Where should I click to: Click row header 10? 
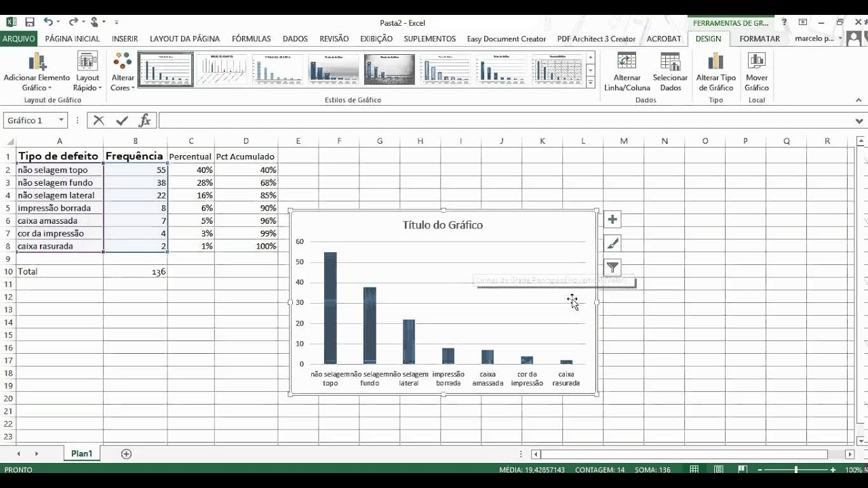pos(7,271)
